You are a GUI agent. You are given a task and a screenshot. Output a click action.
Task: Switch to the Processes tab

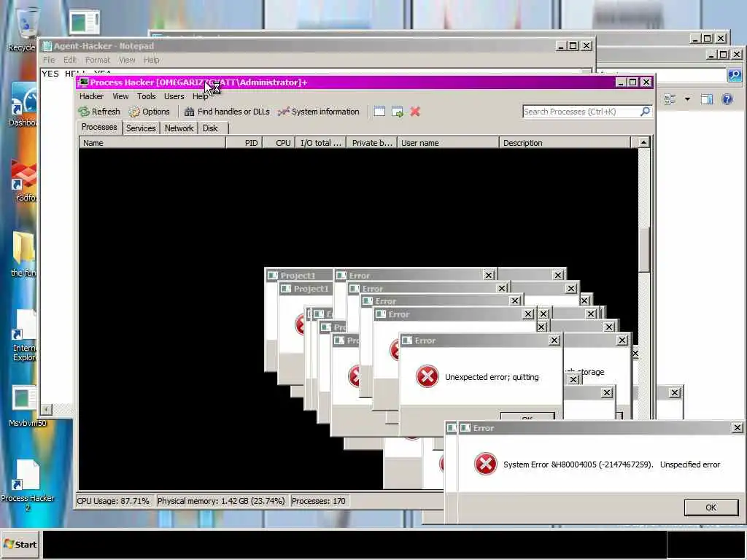pos(99,127)
